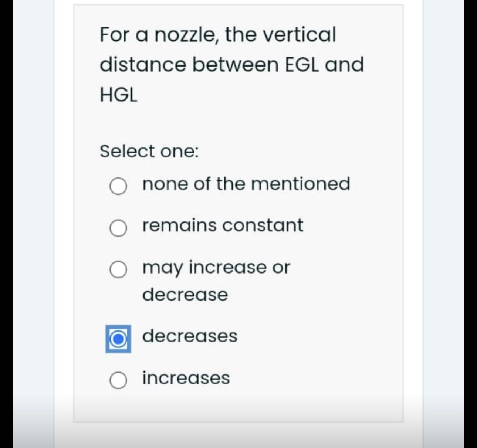This screenshot has height=448, width=477.
Task: Click the "increases" answer label
Action: pos(186,378)
